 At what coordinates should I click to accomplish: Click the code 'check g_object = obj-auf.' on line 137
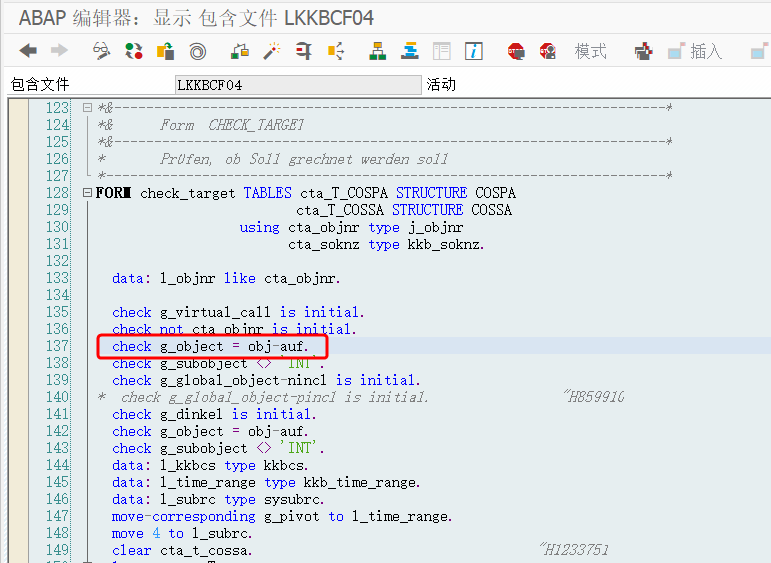(x=210, y=346)
